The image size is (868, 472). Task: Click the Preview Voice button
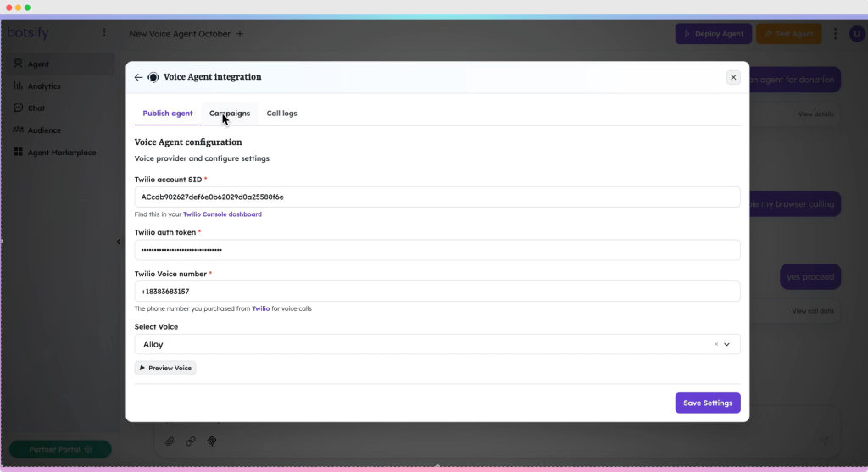(x=165, y=368)
